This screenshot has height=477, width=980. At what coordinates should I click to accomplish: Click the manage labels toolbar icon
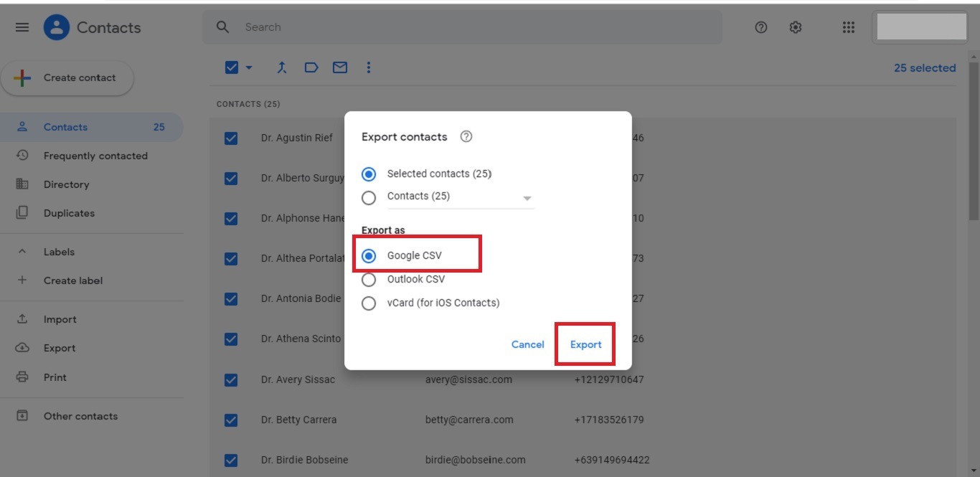[311, 67]
